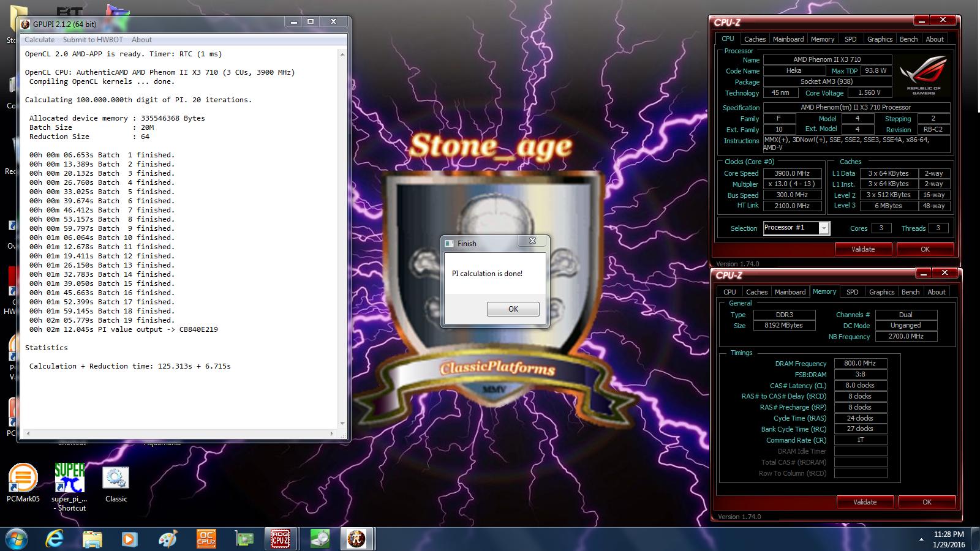Click the ROG logo in CPU-Z
This screenshot has width=980, height=551.
tap(924, 75)
